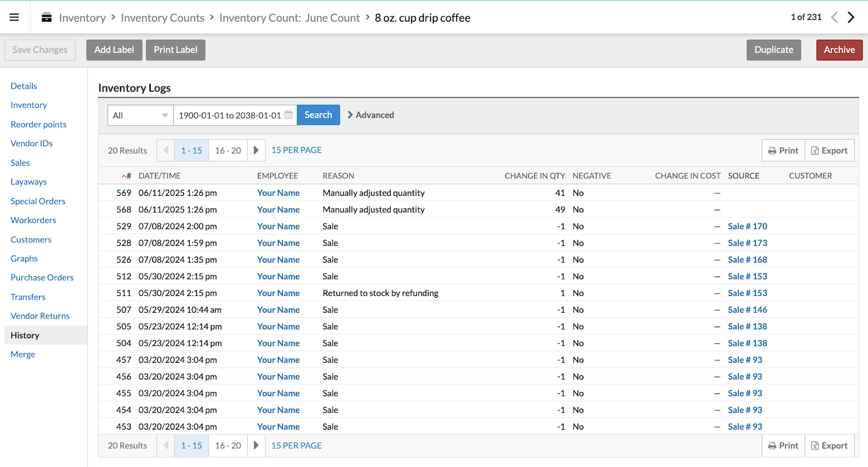The width and height of the screenshot is (868, 467).
Task: Go to previous results page, bottom pager
Action: coord(166,445)
